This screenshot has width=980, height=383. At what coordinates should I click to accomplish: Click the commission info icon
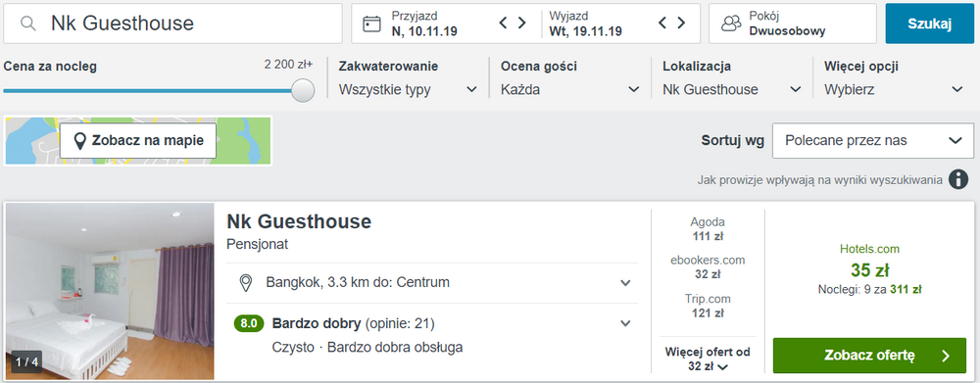[x=958, y=179]
